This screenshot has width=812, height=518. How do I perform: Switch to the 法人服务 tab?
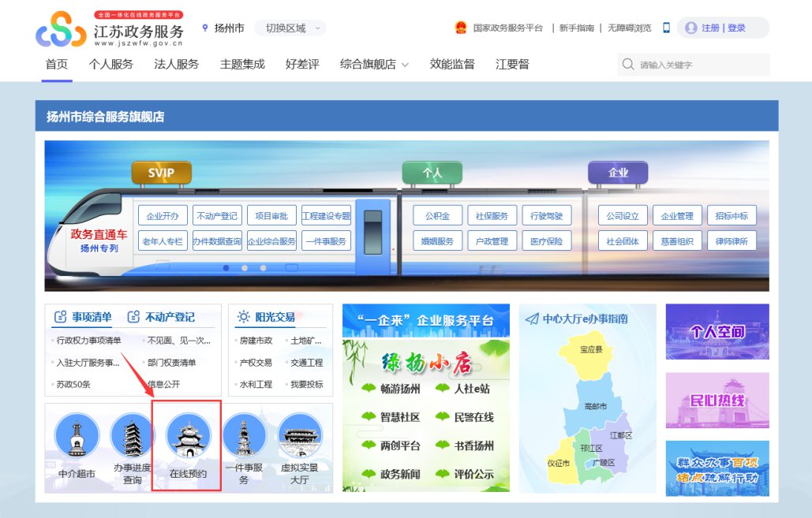tap(176, 65)
